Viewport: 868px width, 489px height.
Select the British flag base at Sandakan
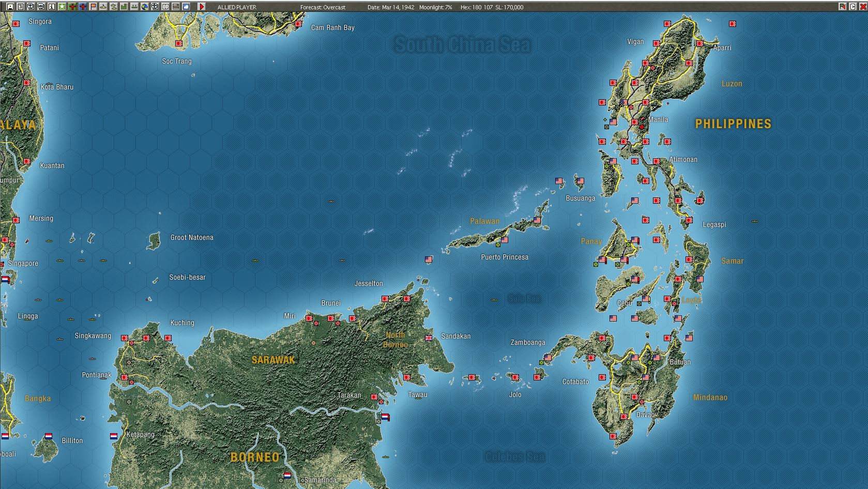(429, 338)
